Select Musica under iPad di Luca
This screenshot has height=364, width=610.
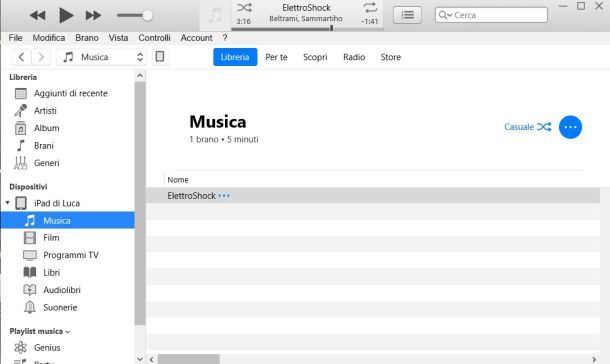pos(67,220)
